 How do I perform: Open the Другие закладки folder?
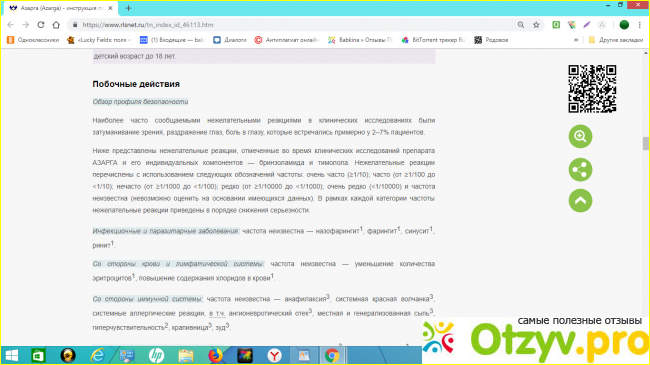coord(616,40)
